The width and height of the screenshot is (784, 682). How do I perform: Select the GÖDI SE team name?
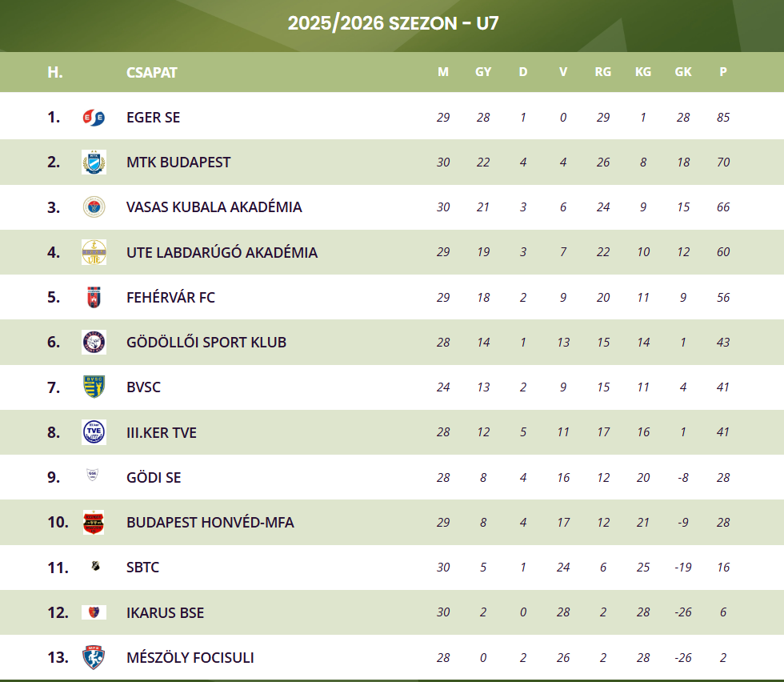(x=154, y=478)
